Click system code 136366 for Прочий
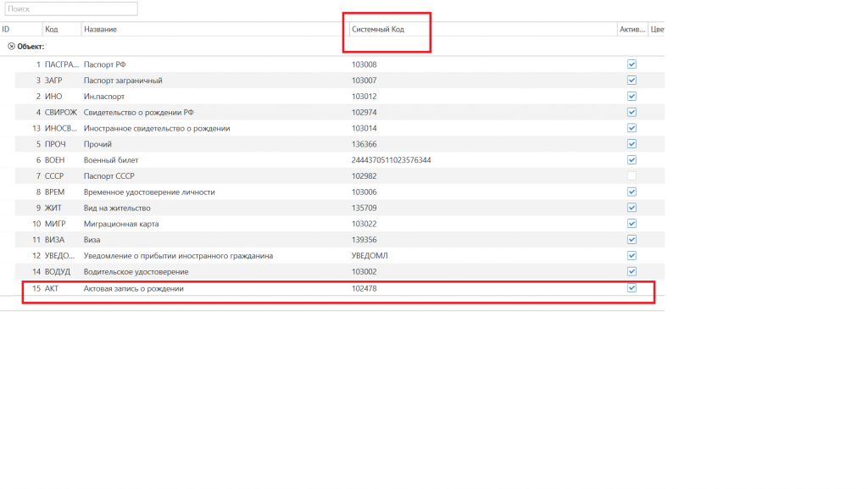Screen dimensions: 868x489 [x=364, y=144]
